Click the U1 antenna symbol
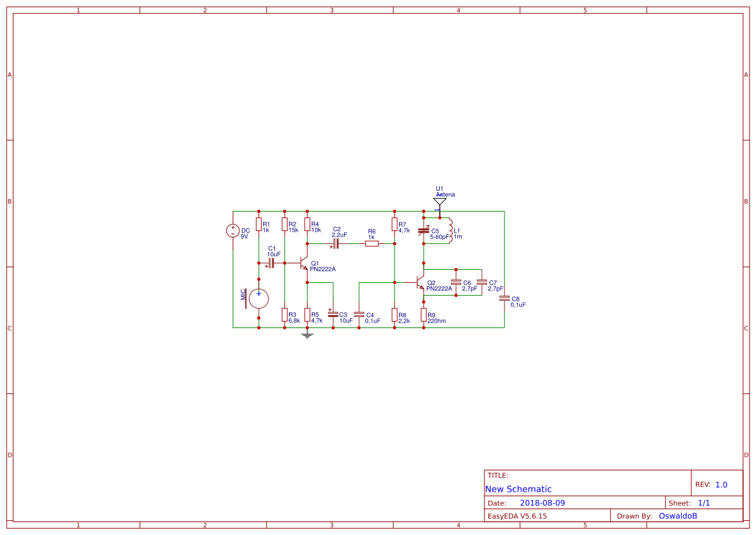 coord(440,202)
